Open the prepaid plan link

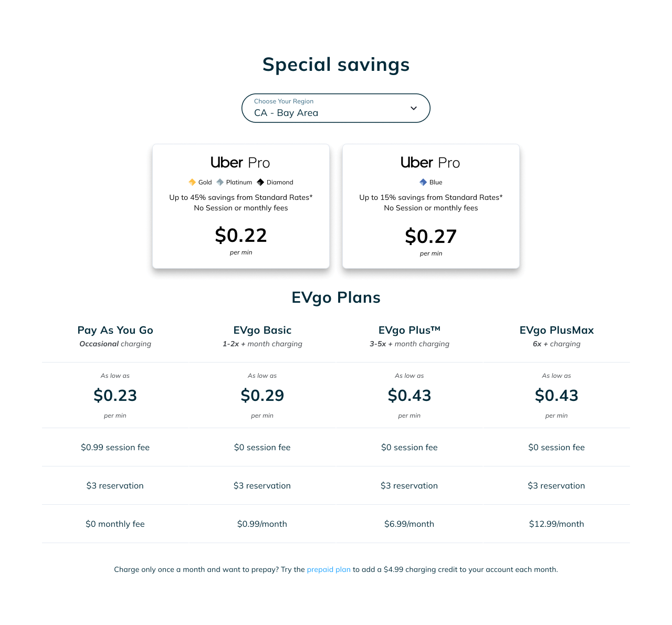(329, 569)
